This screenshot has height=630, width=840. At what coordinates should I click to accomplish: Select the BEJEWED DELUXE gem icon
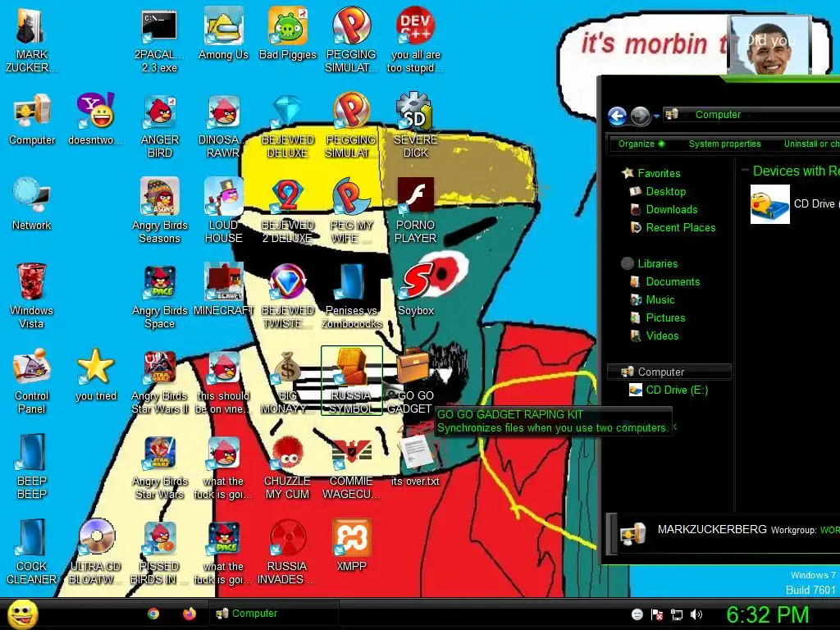(x=288, y=126)
